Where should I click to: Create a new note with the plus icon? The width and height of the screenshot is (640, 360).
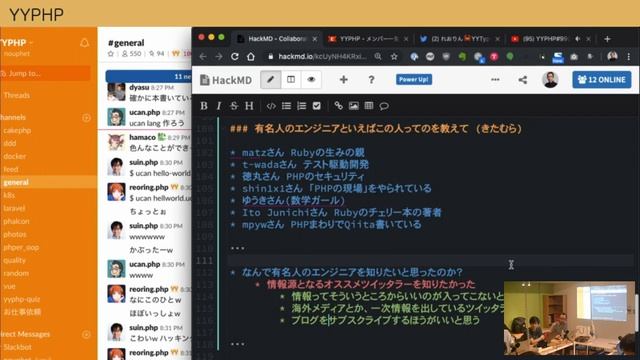point(344,80)
